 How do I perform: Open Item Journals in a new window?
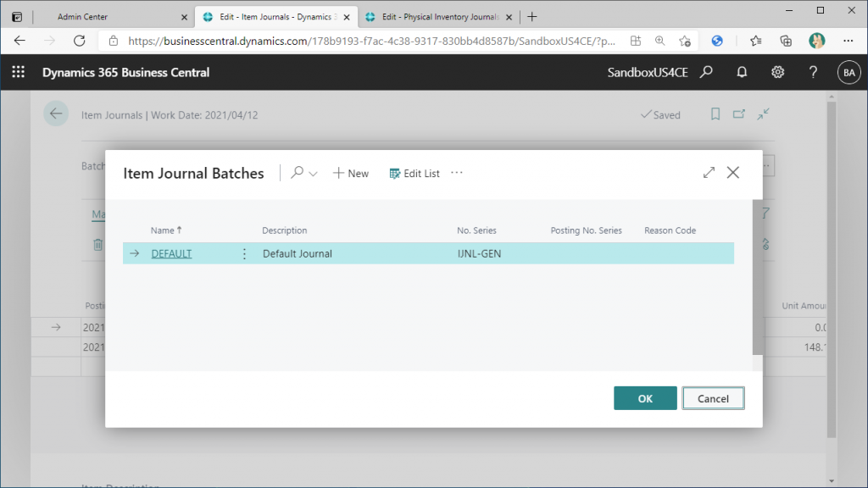coord(739,114)
